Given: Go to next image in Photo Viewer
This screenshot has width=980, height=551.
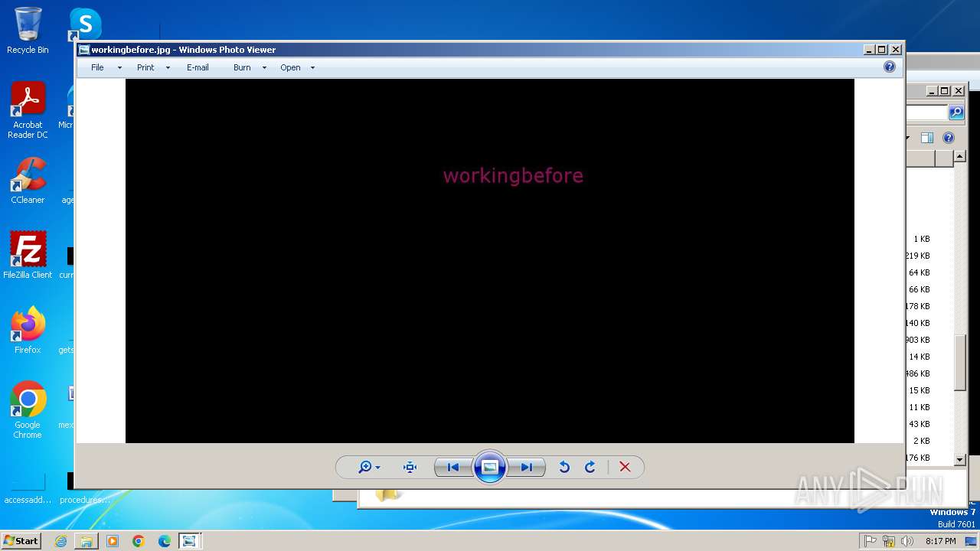Looking at the screenshot, I should point(527,467).
